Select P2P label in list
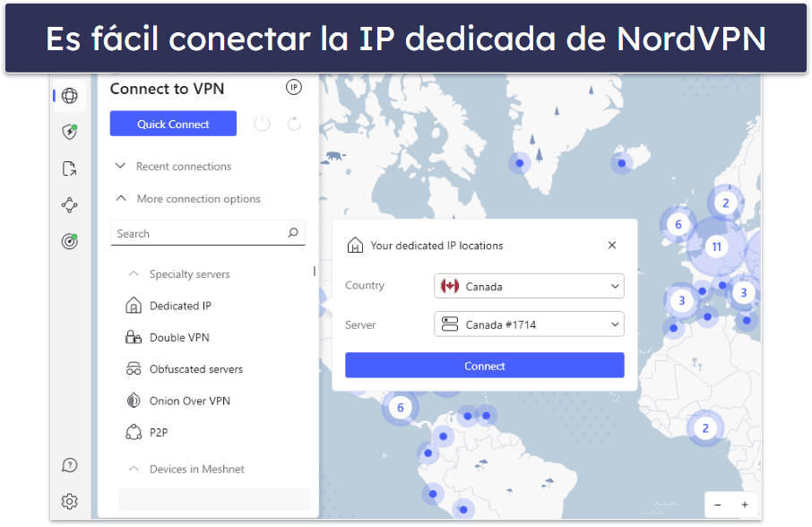 click(x=159, y=432)
